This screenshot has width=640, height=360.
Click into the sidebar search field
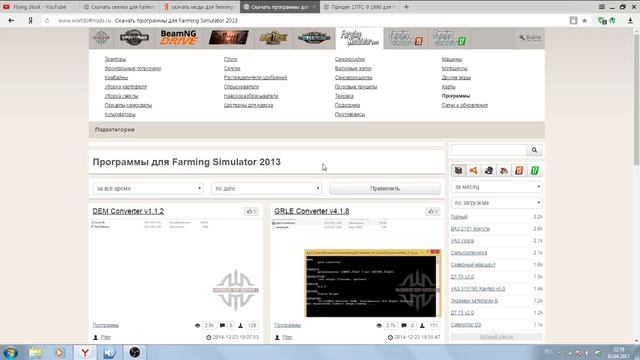pyautogui.click(x=489, y=150)
